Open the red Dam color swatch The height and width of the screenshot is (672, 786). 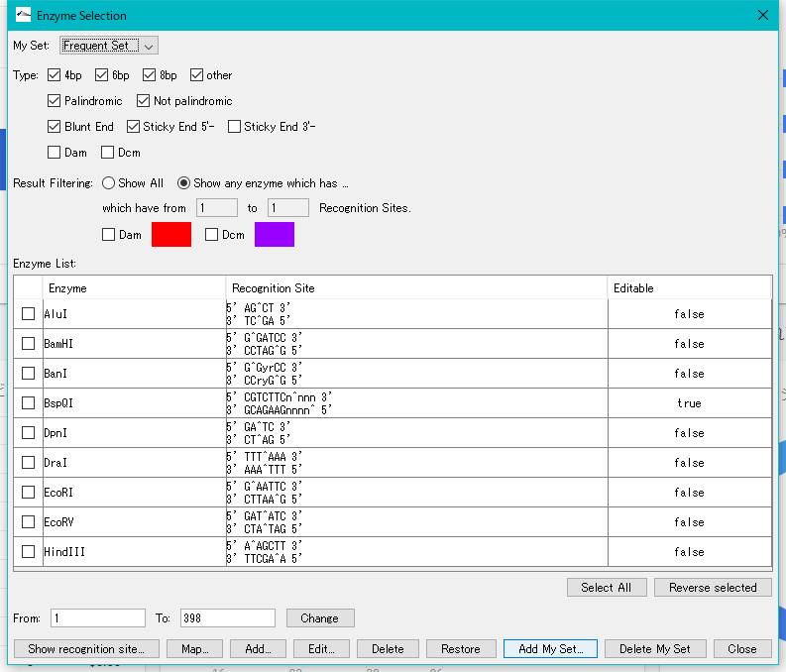[171, 235]
